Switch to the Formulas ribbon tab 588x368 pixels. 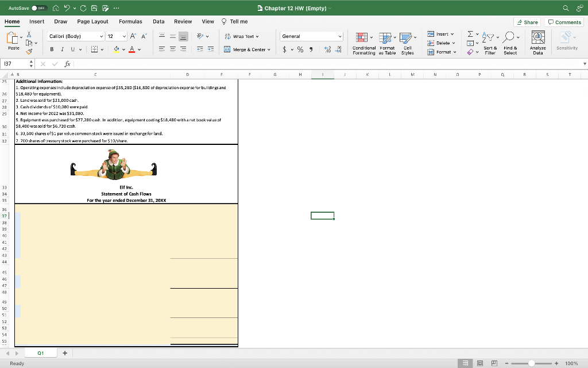tap(130, 21)
